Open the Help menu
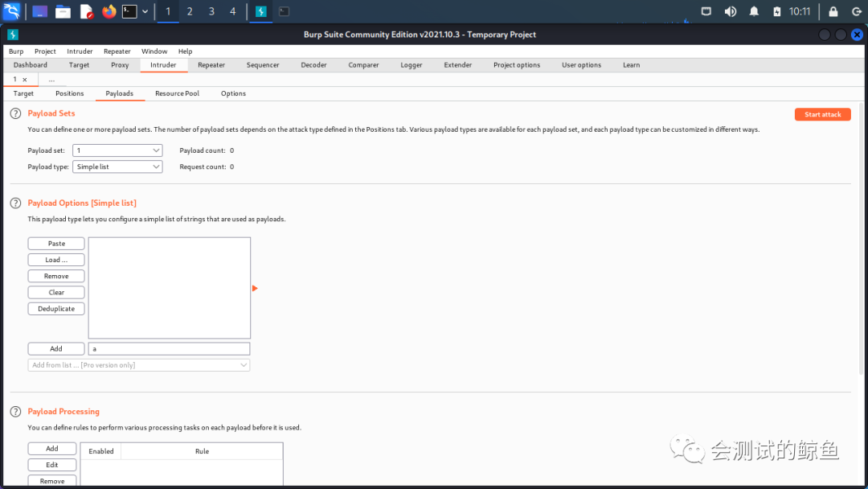 [x=185, y=51]
